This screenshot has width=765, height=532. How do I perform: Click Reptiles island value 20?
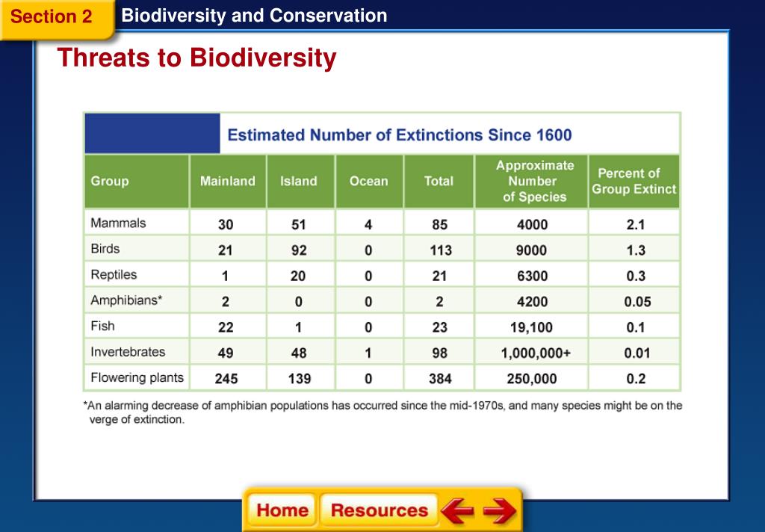[298, 276]
